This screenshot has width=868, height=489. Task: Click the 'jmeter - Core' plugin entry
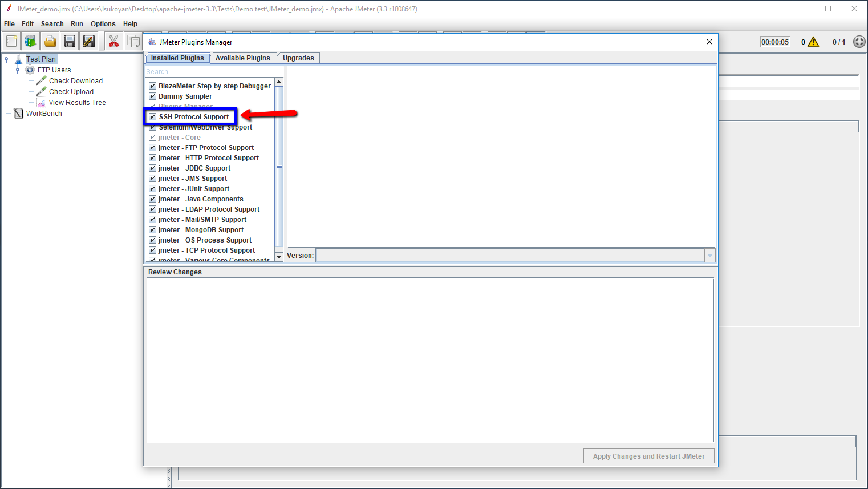point(180,138)
